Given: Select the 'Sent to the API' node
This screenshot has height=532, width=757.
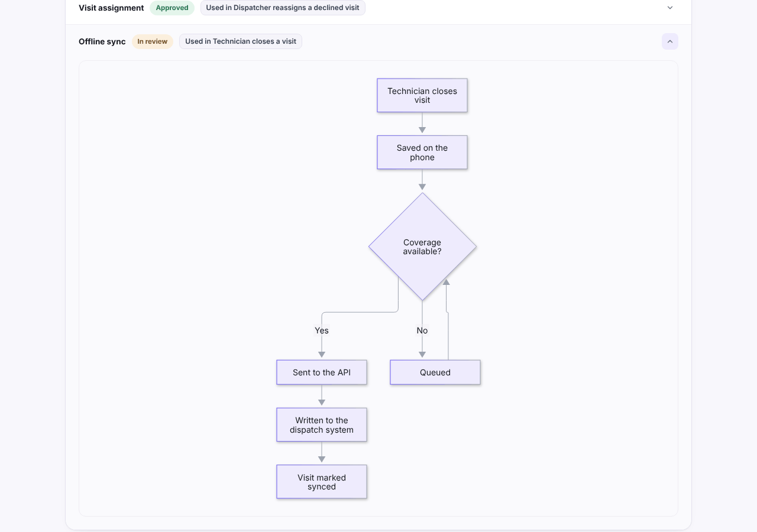Looking at the screenshot, I should (x=322, y=372).
